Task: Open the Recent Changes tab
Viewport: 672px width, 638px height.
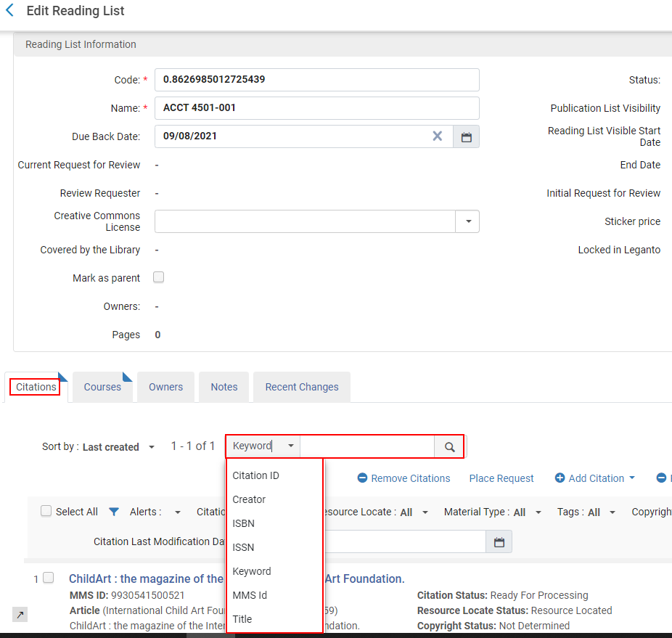Action: 302,387
